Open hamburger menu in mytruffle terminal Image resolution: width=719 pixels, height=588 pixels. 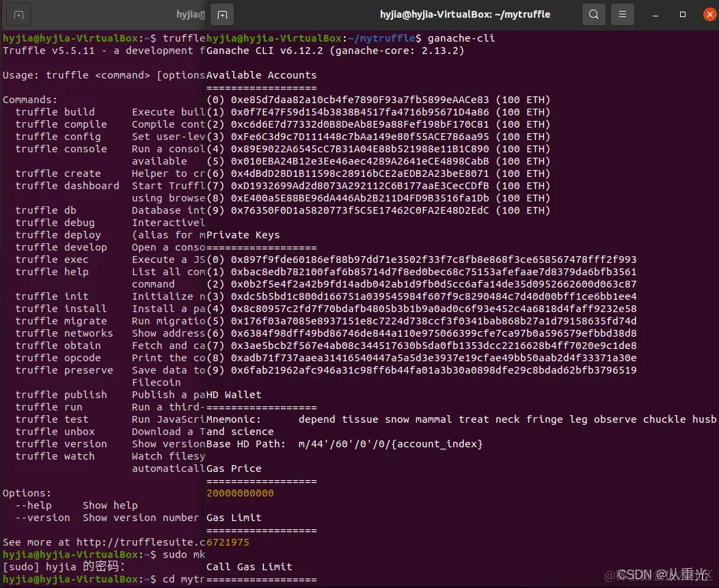[622, 14]
